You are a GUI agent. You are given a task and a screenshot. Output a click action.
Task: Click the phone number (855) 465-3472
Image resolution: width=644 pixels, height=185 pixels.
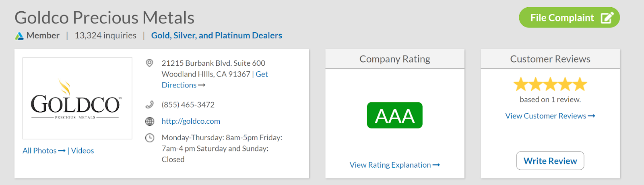pyautogui.click(x=188, y=105)
